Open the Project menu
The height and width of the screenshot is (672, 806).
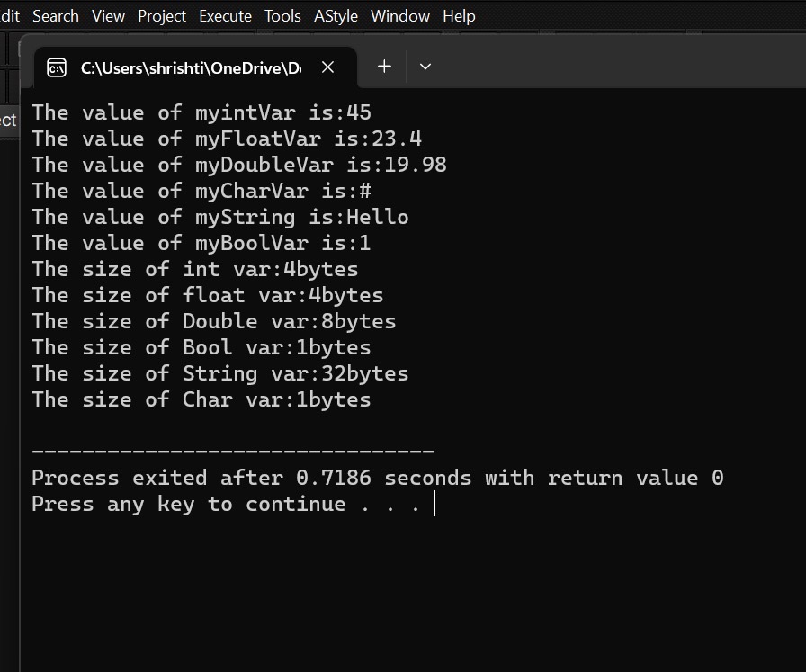point(162,15)
